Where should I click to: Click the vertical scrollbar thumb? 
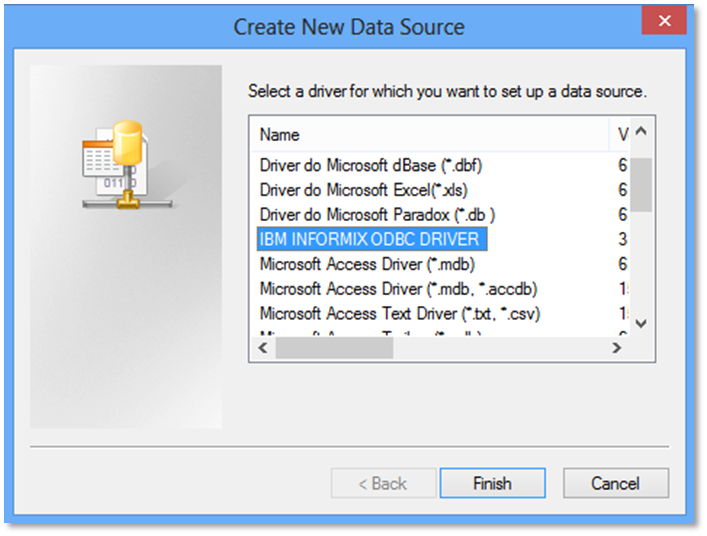pos(641,184)
